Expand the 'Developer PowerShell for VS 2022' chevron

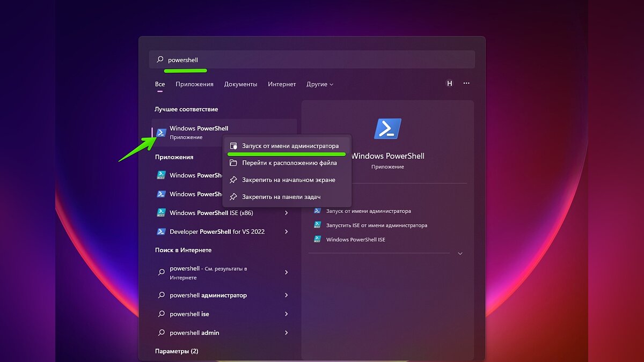[x=287, y=232]
